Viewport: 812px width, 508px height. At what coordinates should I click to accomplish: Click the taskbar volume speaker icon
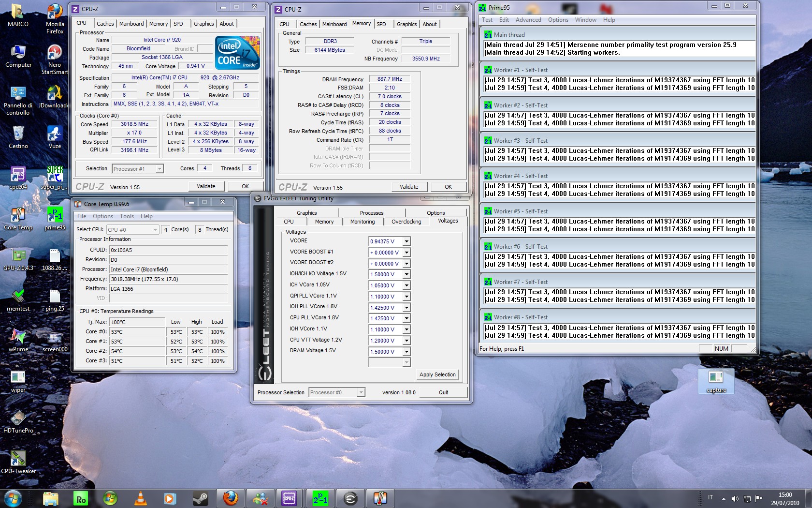coord(735,498)
